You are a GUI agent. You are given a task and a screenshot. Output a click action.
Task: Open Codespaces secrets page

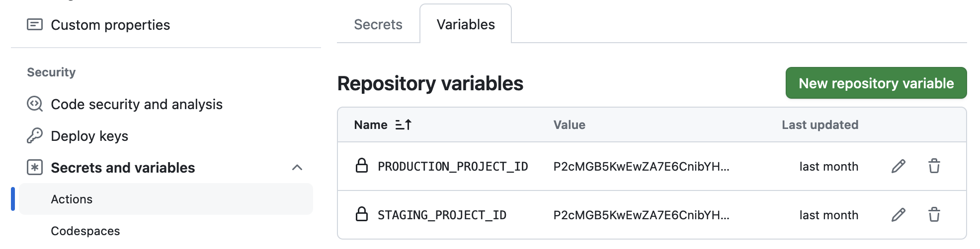(85, 231)
